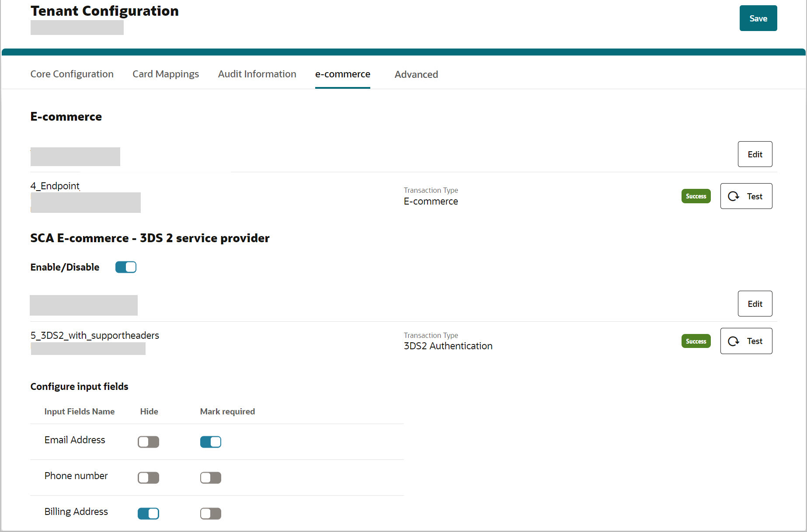This screenshot has width=807, height=532.
Task: Mark Phone number as required
Action: coord(210,477)
